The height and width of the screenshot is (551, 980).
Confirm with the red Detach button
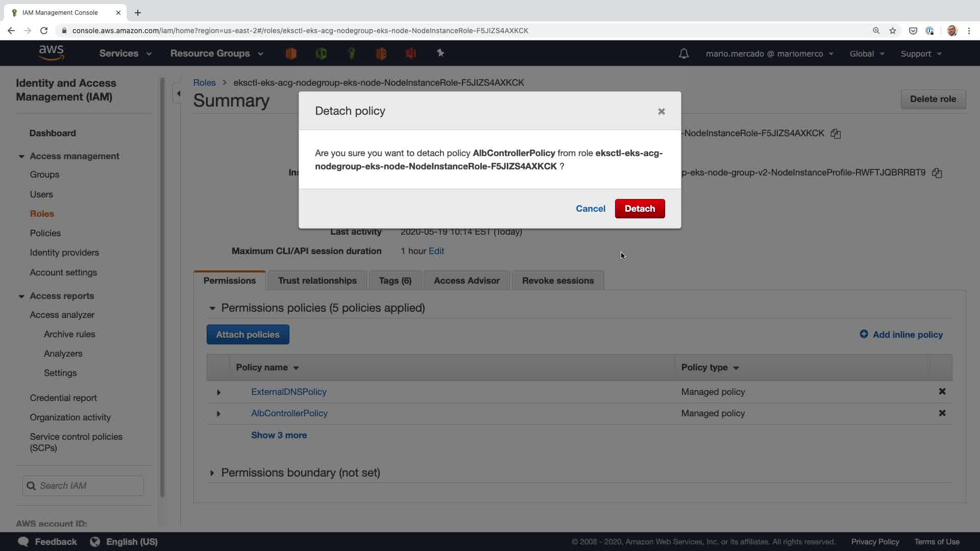(x=639, y=209)
